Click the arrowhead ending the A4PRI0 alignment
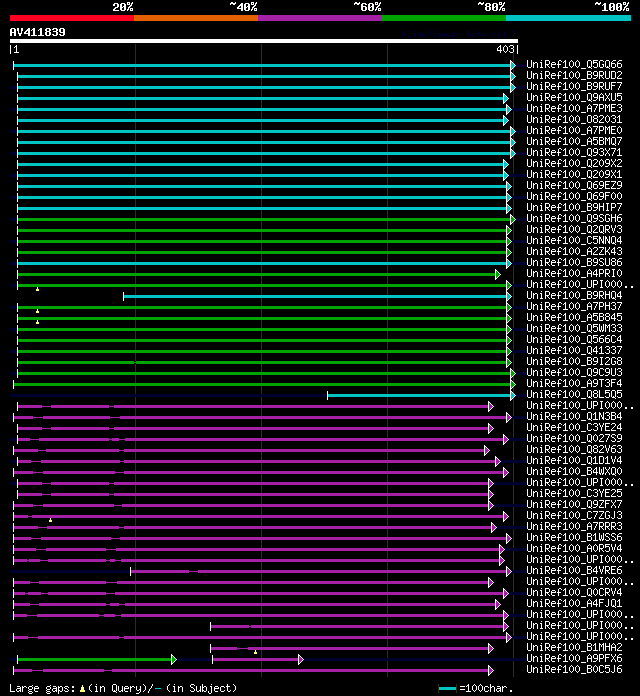This screenshot has width=640, height=696. 498,275
